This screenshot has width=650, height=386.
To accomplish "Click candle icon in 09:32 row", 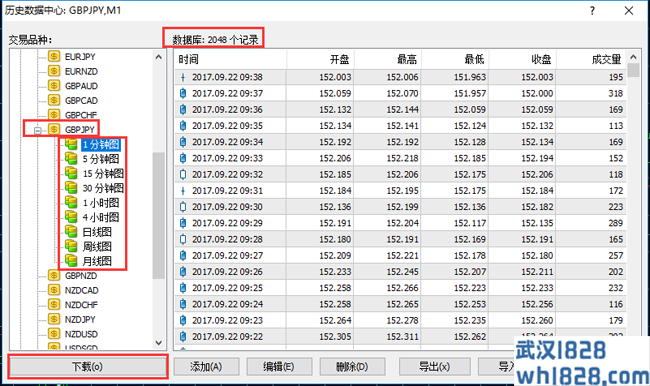I will (x=183, y=174).
